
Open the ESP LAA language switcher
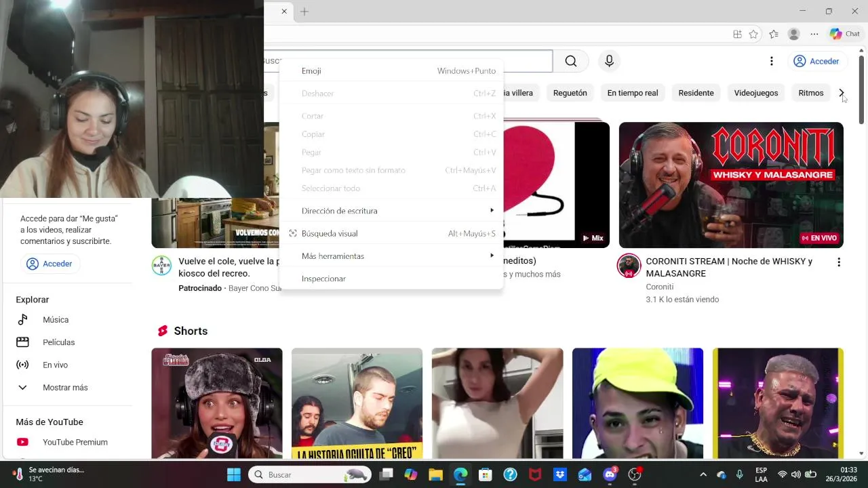[x=762, y=474]
